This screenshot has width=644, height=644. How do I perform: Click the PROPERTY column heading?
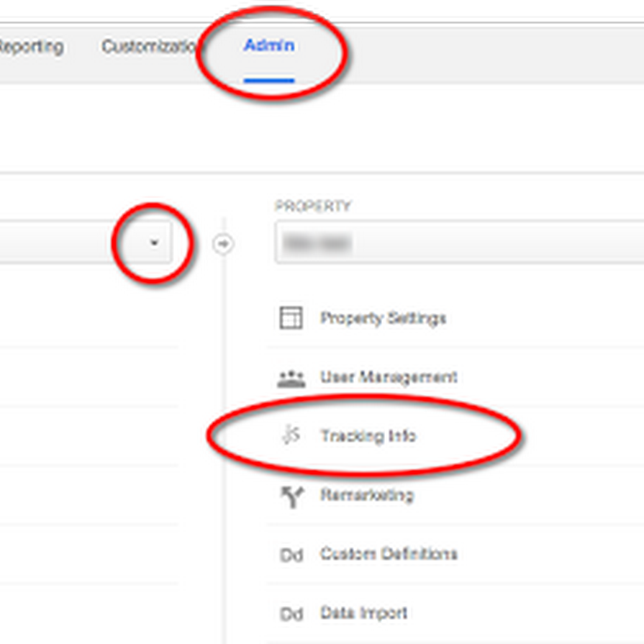[x=312, y=207]
